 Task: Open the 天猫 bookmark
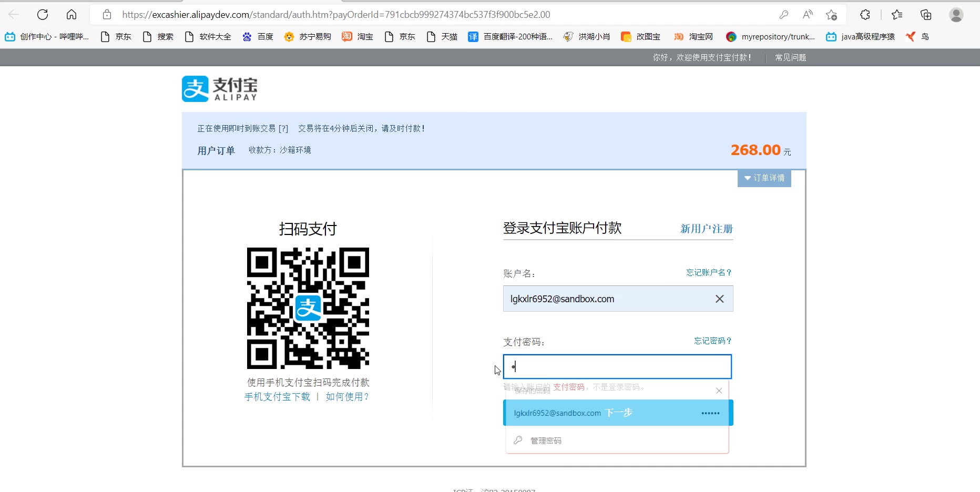442,36
